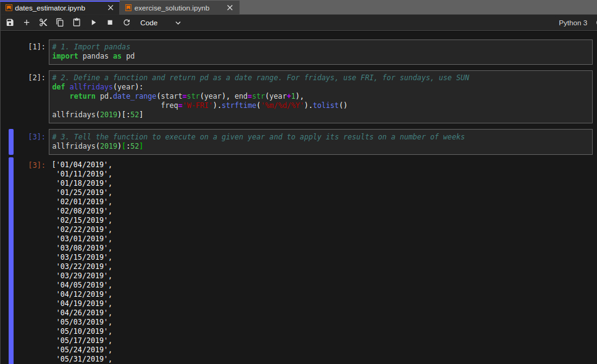Click the notebook icon on exercise_solution tab
This screenshot has height=364, width=597.
coord(128,7)
